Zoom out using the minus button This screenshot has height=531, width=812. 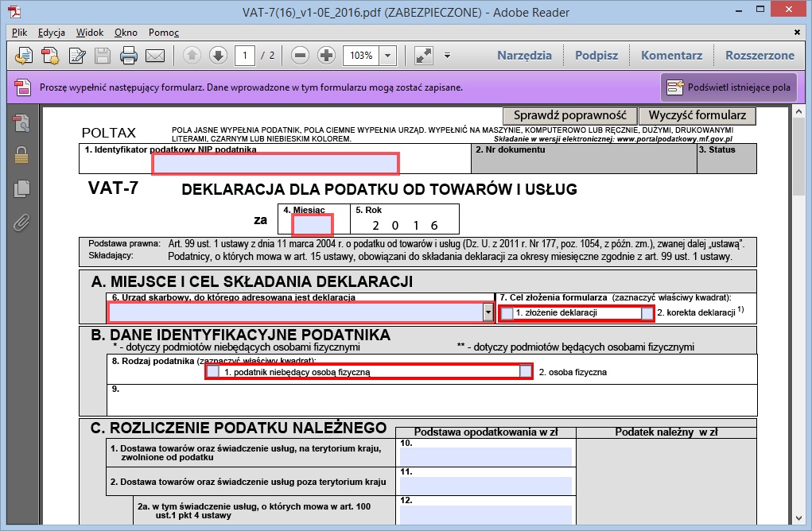click(x=300, y=56)
